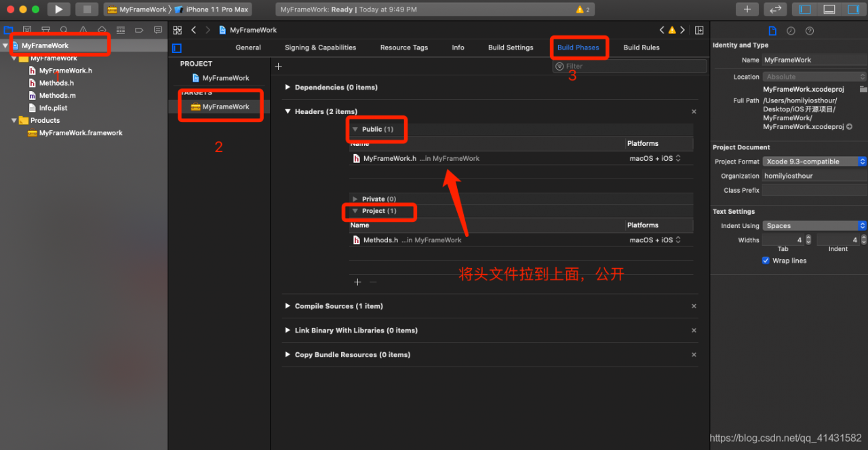The image size is (868, 450).
Task: Select the MyFrameWork scheme in toolbar
Action: click(x=137, y=10)
